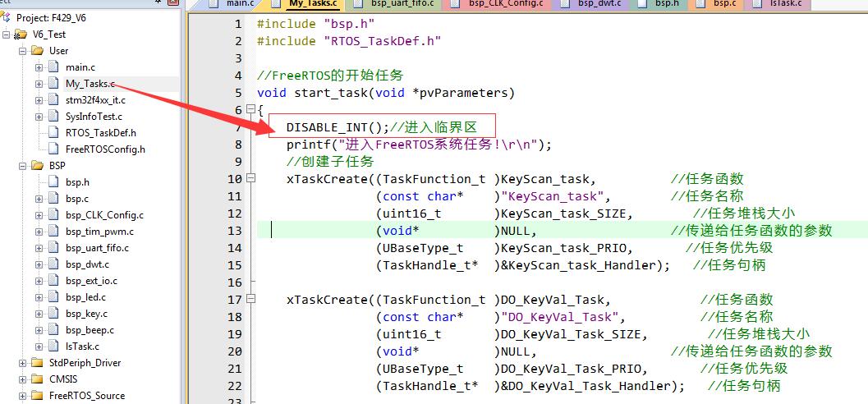Collapse the xTaskCreate fold at line 17
Screen dimensions: 868x404
(250, 299)
